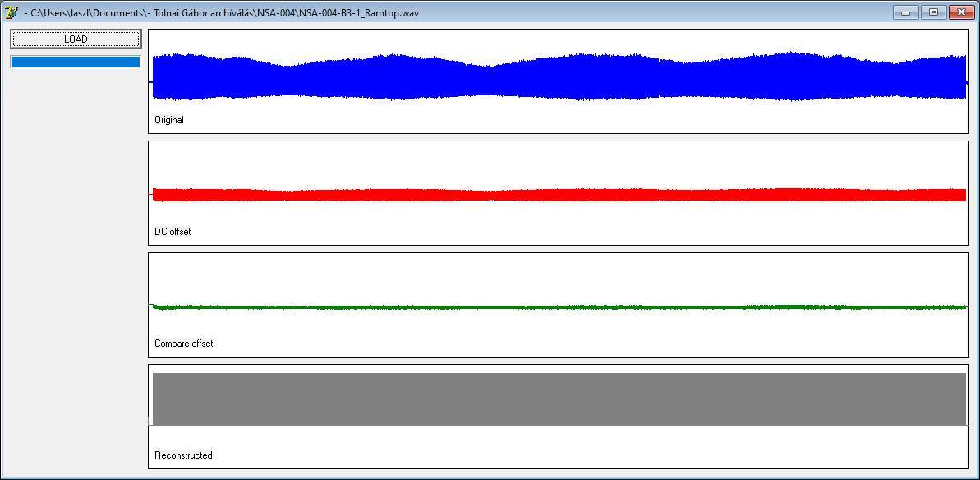Close the application window
Image resolution: width=980 pixels, height=480 pixels.
point(962,12)
